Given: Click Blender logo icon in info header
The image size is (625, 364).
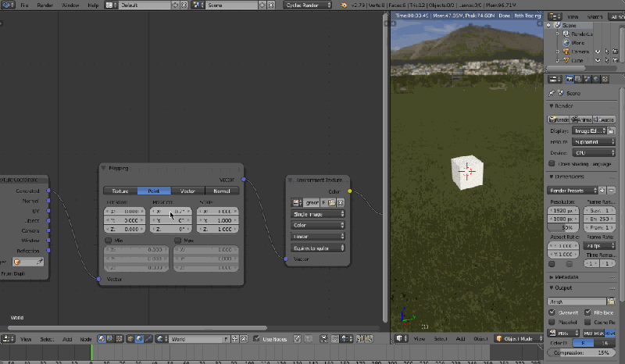Looking at the screenshot, I should point(343,5).
